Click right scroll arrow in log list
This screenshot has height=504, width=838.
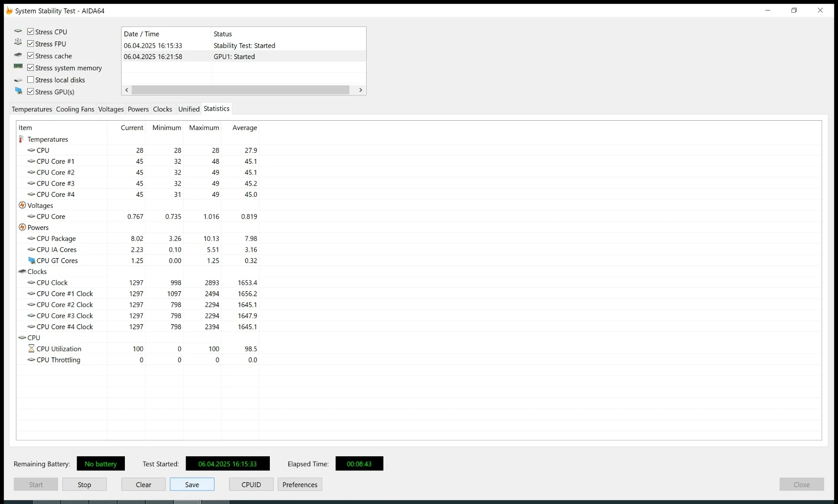pyautogui.click(x=360, y=90)
